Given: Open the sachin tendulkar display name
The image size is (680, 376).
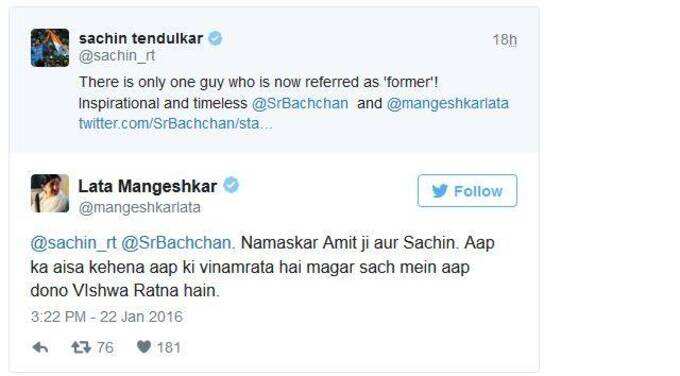Looking at the screenshot, I should point(141,38).
